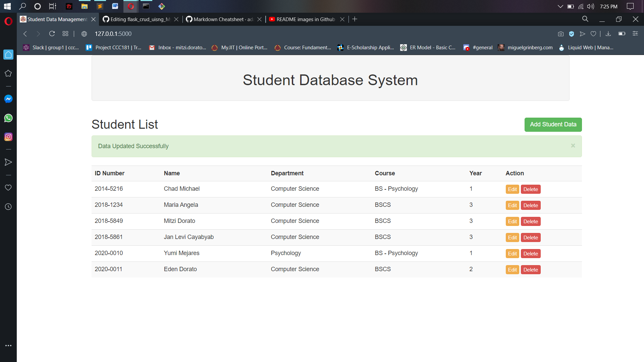Edit the record for Mitzi Dorato

pos(512,221)
